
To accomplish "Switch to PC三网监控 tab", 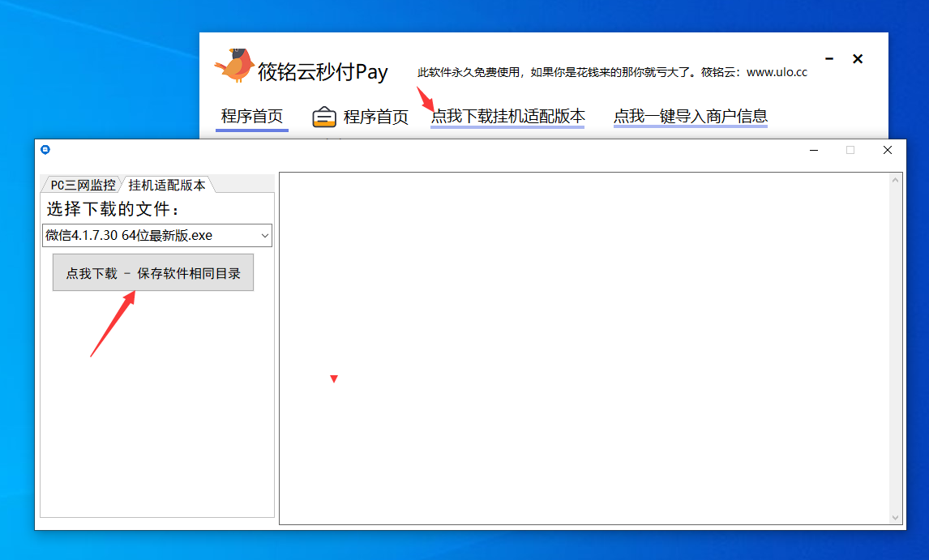I will pos(83,185).
